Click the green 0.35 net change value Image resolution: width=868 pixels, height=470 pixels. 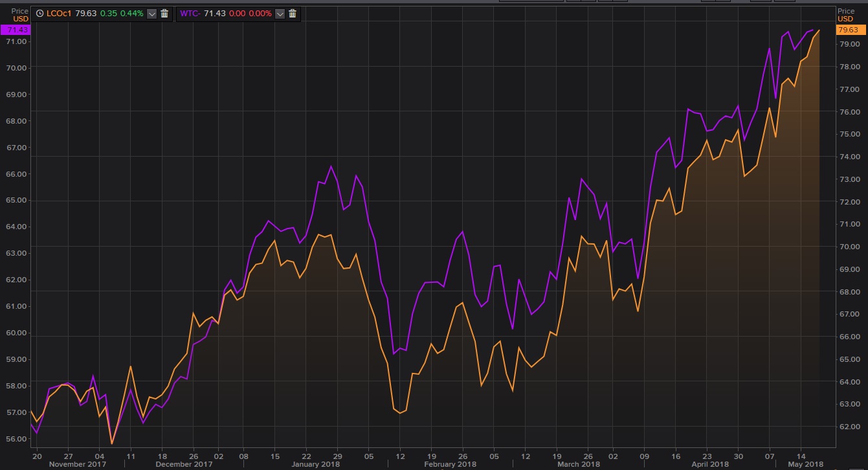109,14
